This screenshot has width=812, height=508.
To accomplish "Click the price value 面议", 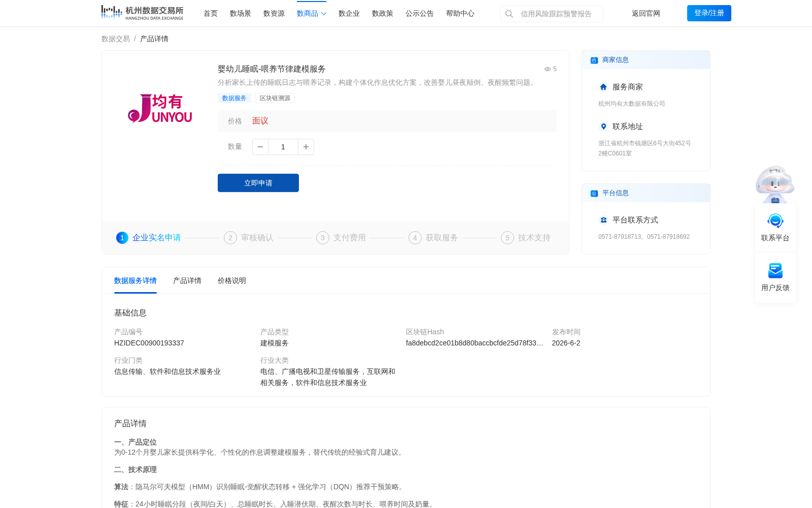I will click(x=260, y=121).
